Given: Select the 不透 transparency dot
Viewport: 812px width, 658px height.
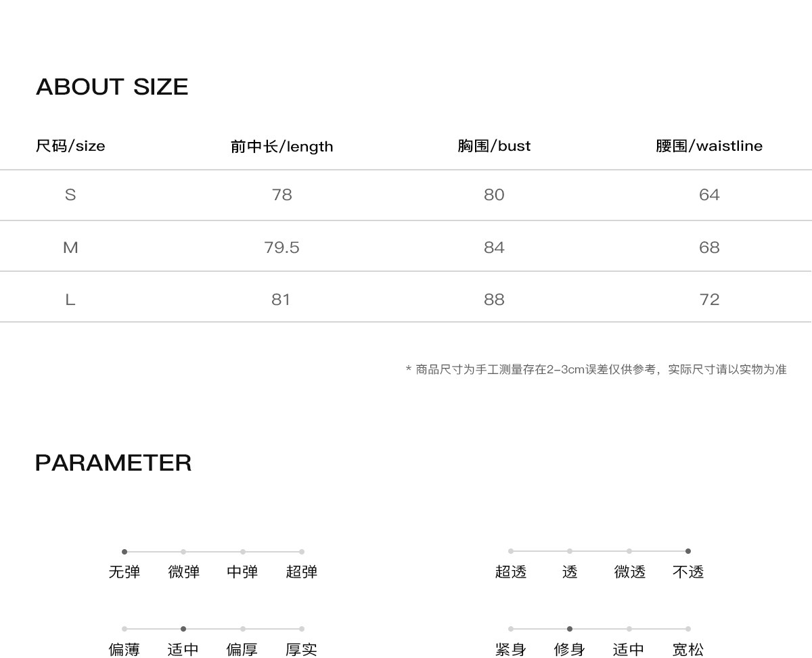Looking at the screenshot, I should click(688, 551).
